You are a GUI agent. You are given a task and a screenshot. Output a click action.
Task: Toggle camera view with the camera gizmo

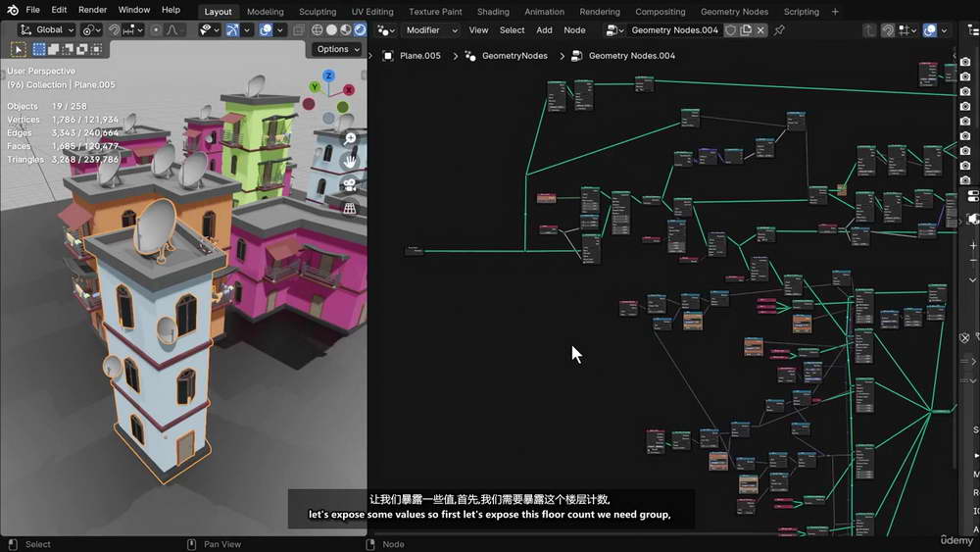click(x=350, y=185)
